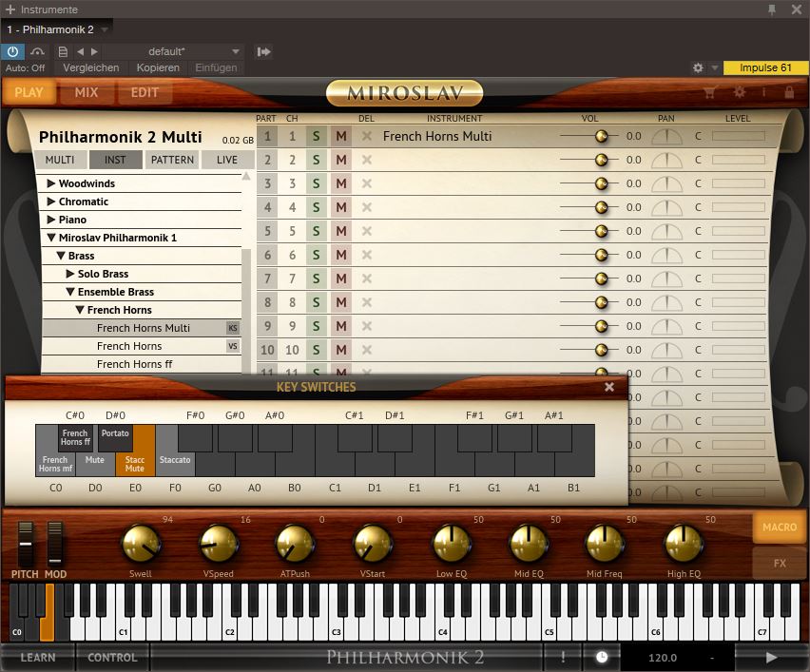This screenshot has height=672, width=810.
Task: Click the automation mode icon beside power
Action: (x=37, y=51)
